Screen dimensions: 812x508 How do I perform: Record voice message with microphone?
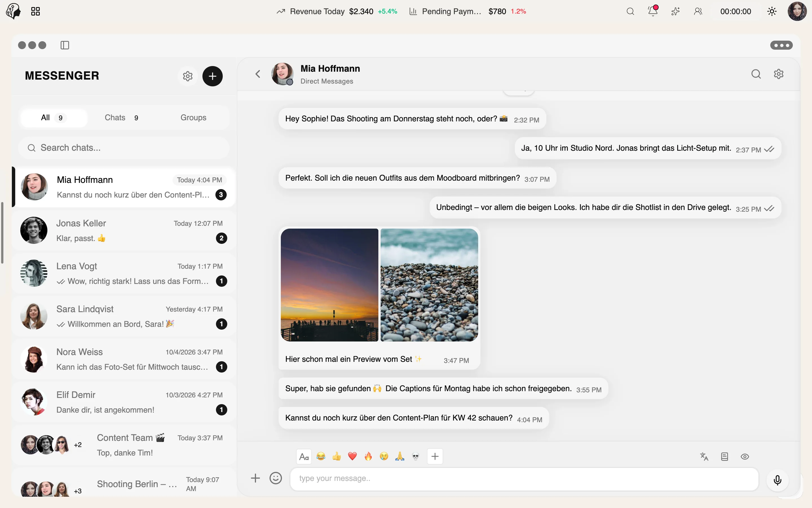(777, 480)
